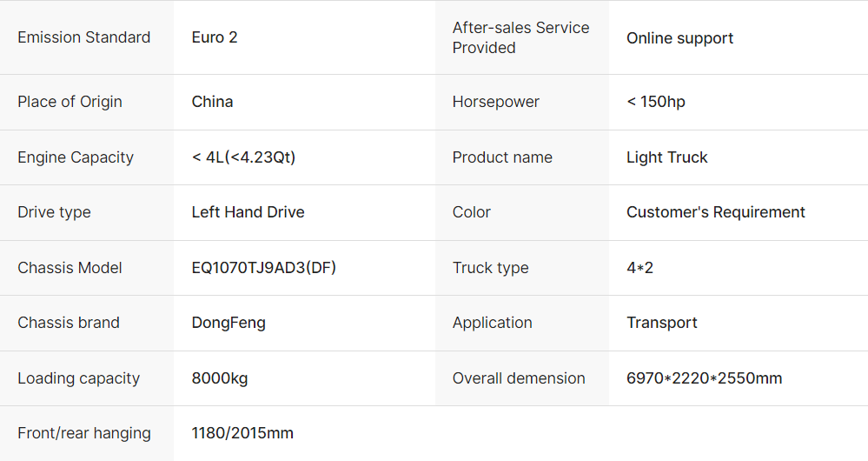This screenshot has height=461, width=868.
Task: Click the Place of Origin label
Action: pyautogui.click(x=70, y=102)
